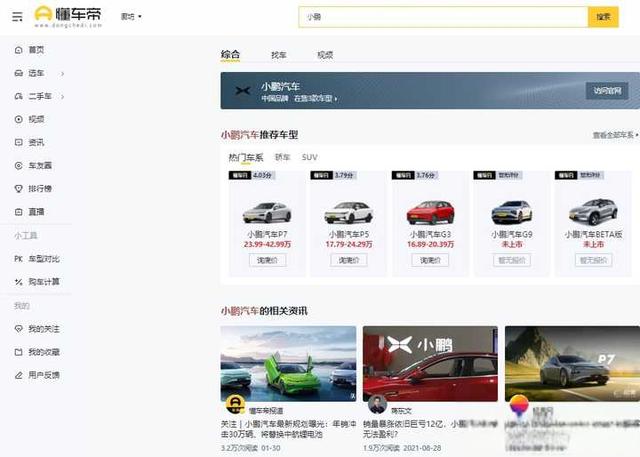Click the 3.76分 rating badge on G3

[415, 175]
